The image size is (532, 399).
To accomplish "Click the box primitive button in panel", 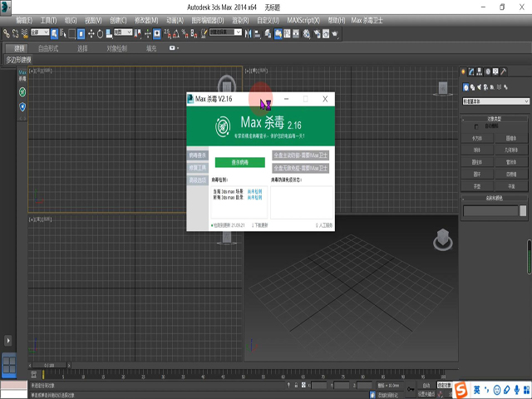I will tap(476, 138).
